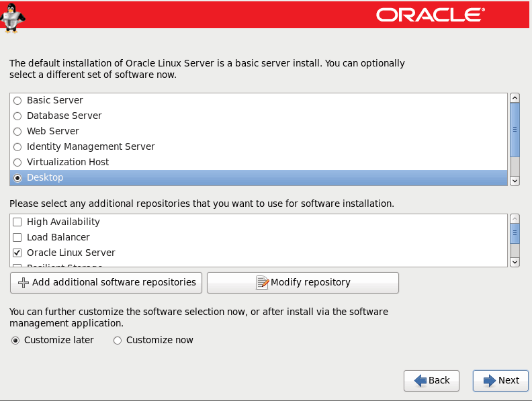Image resolution: width=532 pixels, height=401 pixels.
Task: Select the Customize later option
Action: [15, 341]
